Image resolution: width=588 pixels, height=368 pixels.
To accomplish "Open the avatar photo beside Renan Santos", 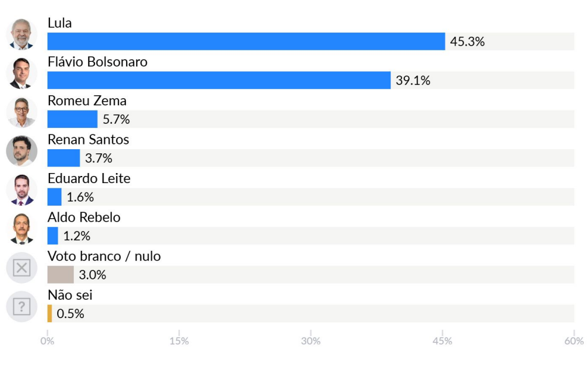I will [x=21, y=151].
